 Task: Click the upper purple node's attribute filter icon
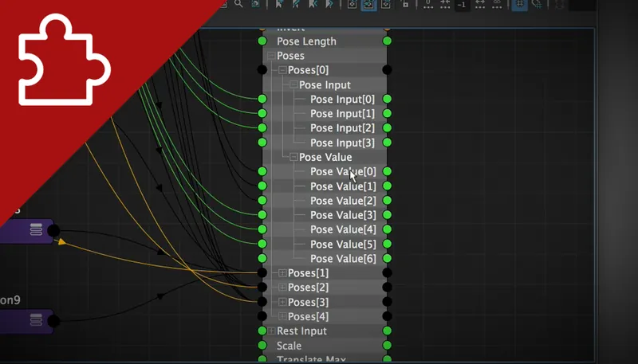tap(36, 229)
